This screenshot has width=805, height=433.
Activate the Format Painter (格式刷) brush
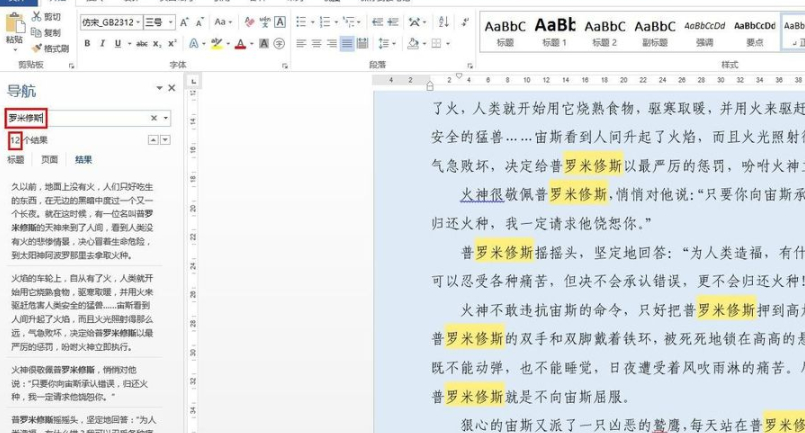pos(50,48)
